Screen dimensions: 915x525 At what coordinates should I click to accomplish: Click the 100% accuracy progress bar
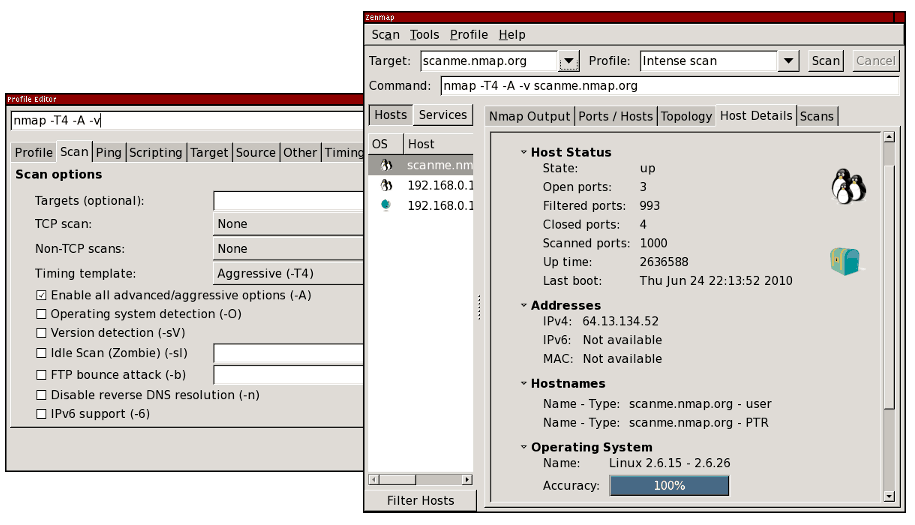pos(669,485)
